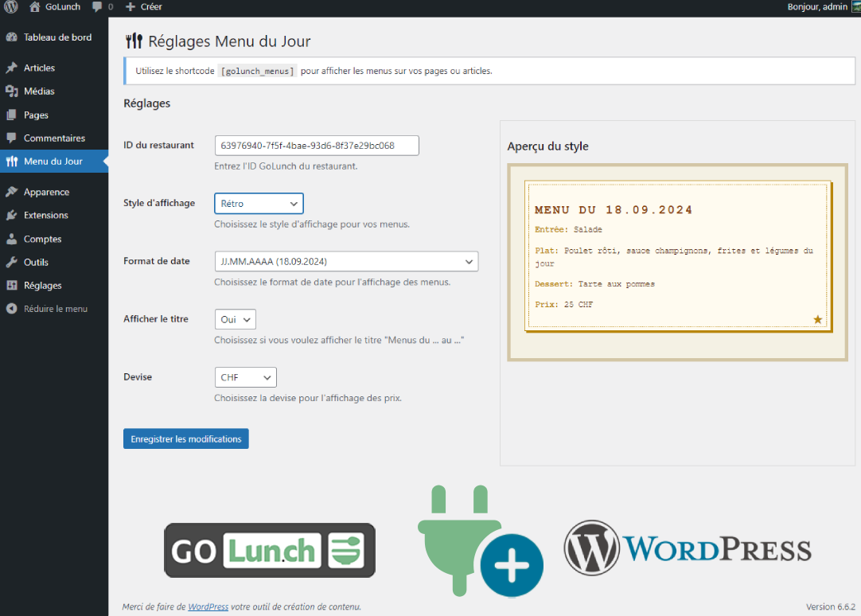Click the Extensions plug icon in sidebar

[x=11, y=215]
